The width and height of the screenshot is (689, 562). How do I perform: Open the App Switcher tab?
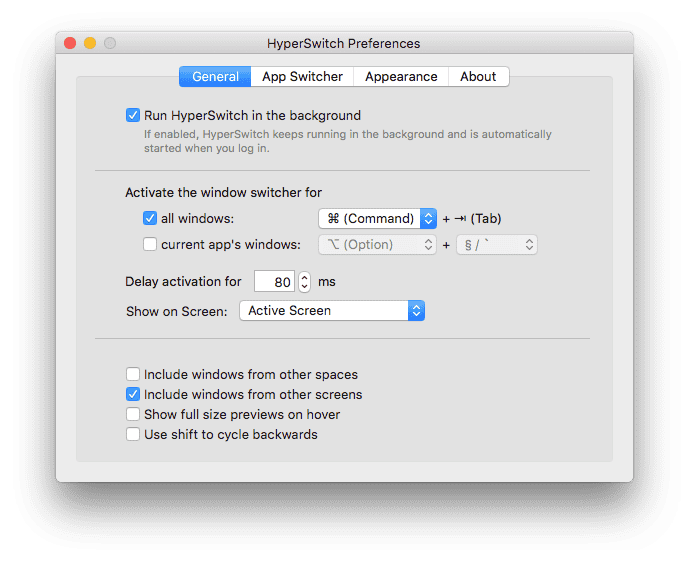pos(302,76)
